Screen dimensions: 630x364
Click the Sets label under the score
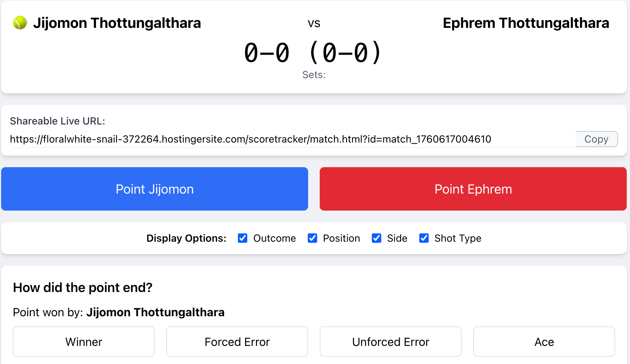click(x=314, y=75)
